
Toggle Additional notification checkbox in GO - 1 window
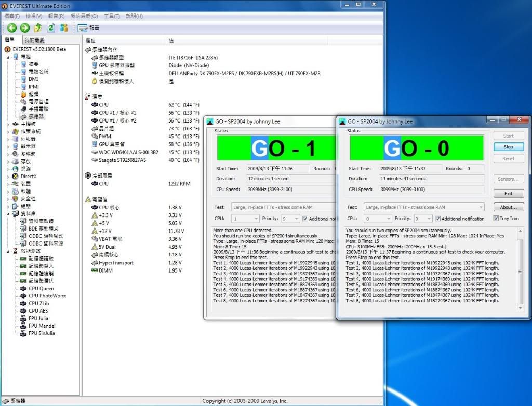[305, 219]
